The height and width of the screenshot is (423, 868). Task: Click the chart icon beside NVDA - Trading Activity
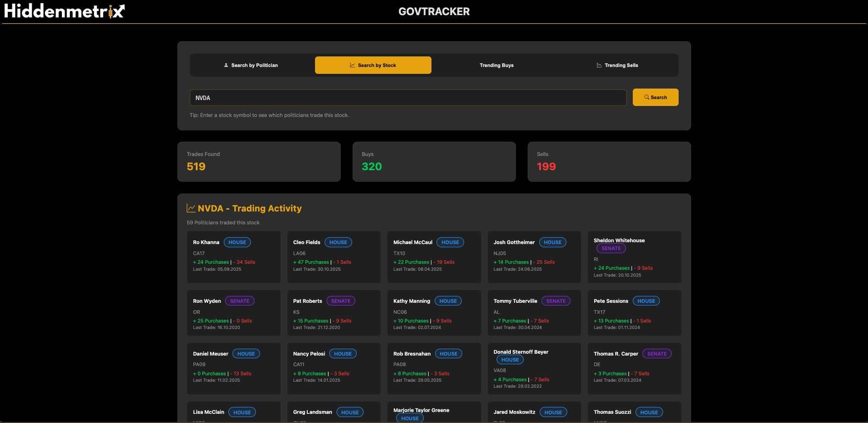191,207
